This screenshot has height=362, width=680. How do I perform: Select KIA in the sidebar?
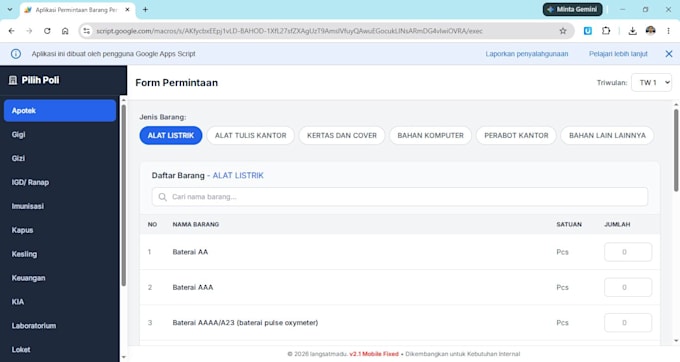point(60,302)
